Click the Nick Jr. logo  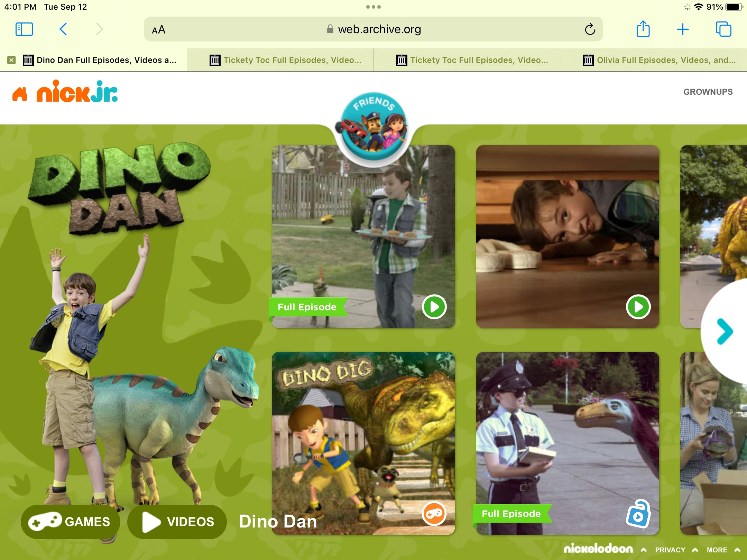click(77, 92)
